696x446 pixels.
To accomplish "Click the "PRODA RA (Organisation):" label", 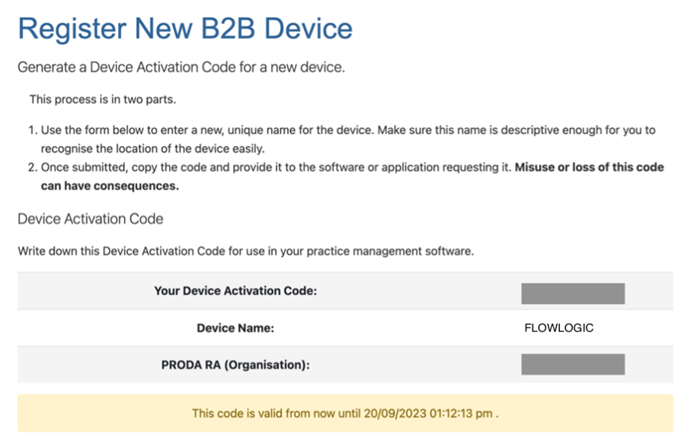I will tap(234, 364).
